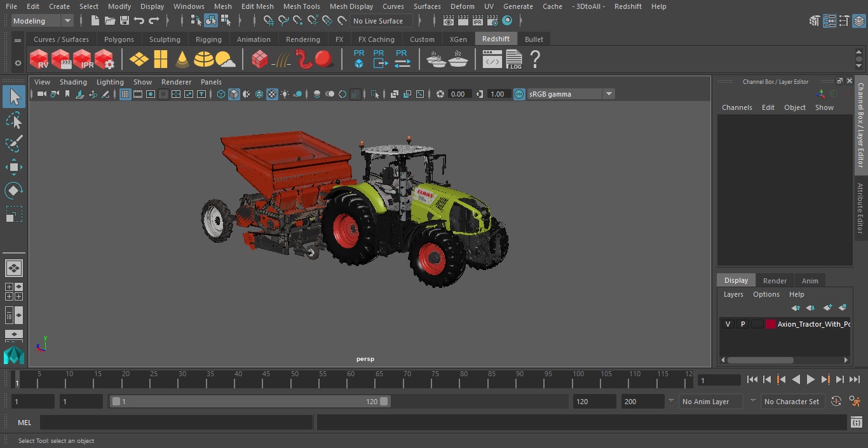Open the shelf options gear menu
Screen dimensions: 868x448
pyautogui.click(x=18, y=63)
